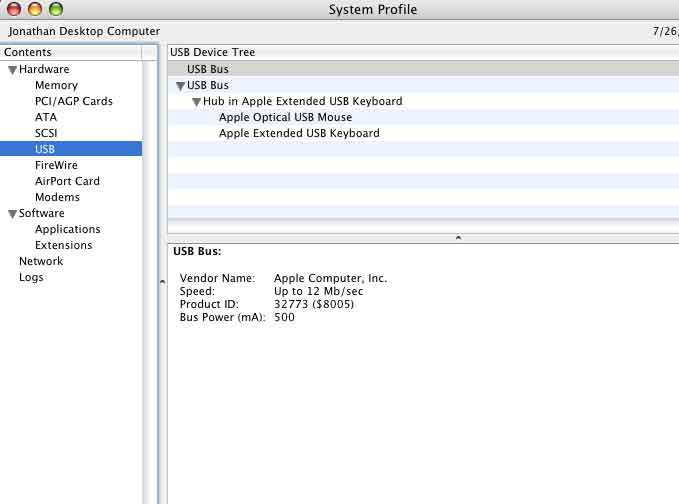Select Extensions under Software
The image size is (679, 504).
(x=63, y=246)
